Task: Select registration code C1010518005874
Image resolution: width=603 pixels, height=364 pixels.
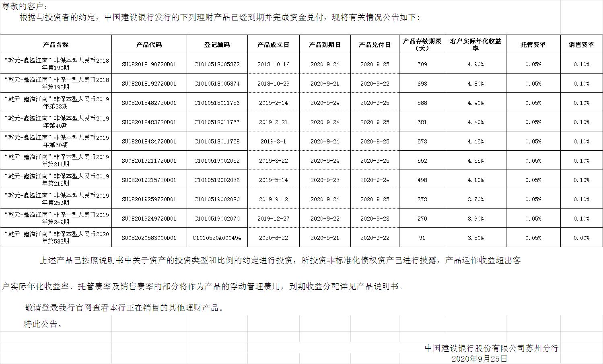Action: click(x=217, y=84)
